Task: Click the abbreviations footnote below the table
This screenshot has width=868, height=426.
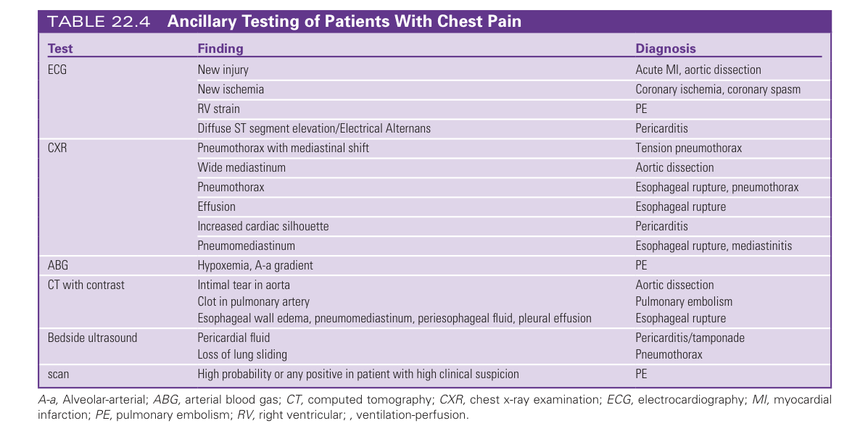Action: [434, 408]
